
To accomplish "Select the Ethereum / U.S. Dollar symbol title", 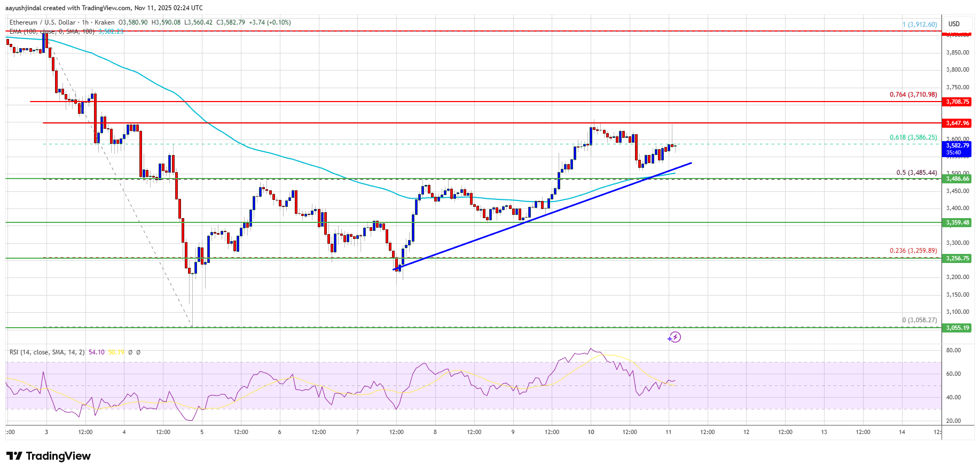I will 43,22.
